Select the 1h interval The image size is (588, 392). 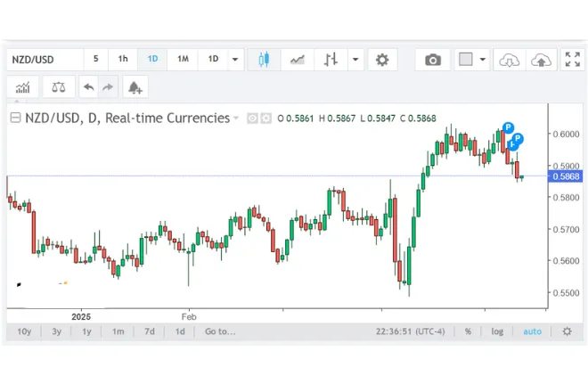(x=123, y=60)
